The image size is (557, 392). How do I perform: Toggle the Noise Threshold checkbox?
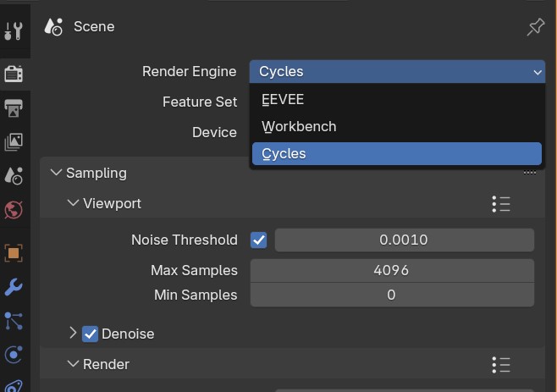coord(259,240)
